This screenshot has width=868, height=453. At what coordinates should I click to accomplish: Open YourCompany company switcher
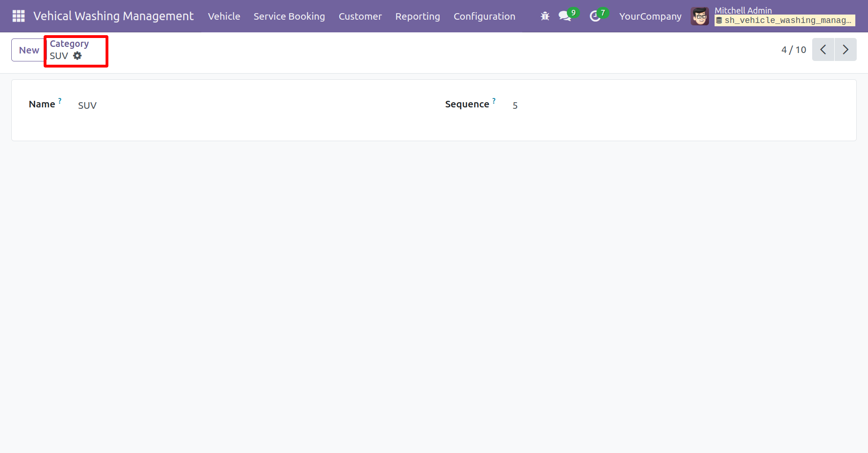(650, 16)
